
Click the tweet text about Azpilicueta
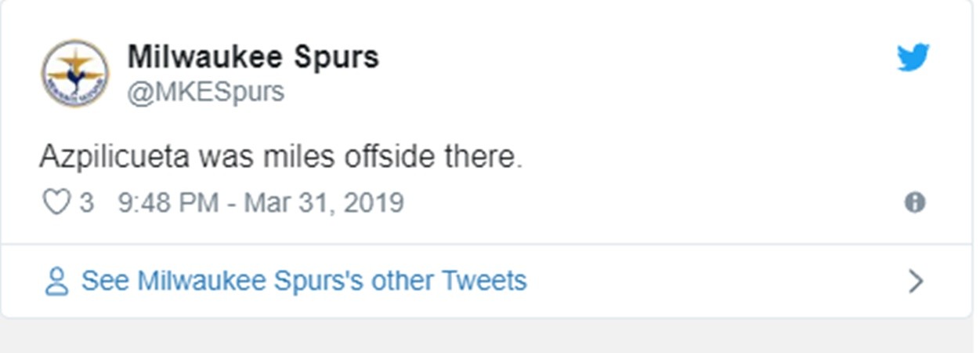(280, 158)
